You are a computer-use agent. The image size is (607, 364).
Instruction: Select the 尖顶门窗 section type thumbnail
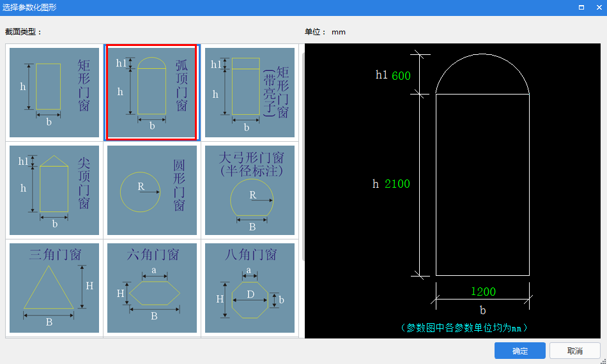(x=54, y=190)
